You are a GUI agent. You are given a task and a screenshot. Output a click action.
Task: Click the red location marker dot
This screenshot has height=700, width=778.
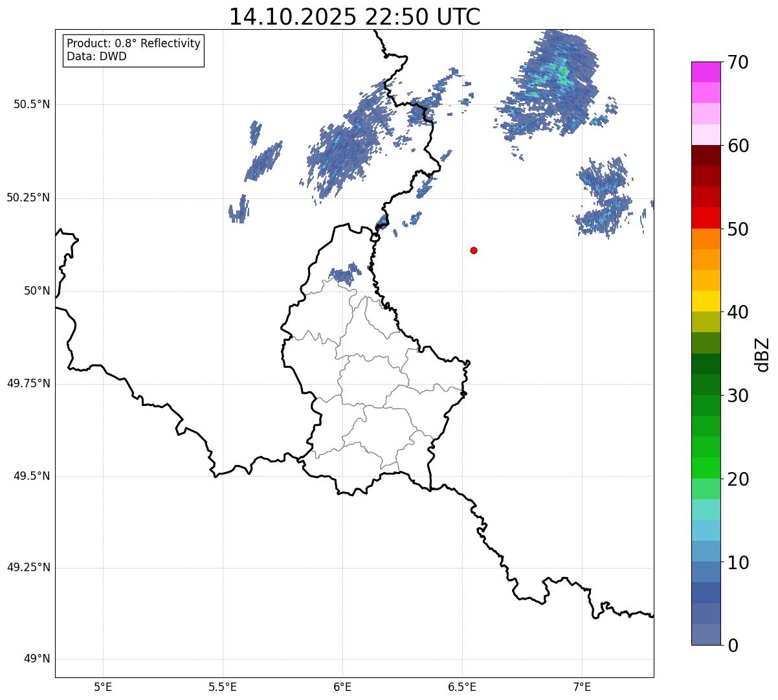coord(474,250)
